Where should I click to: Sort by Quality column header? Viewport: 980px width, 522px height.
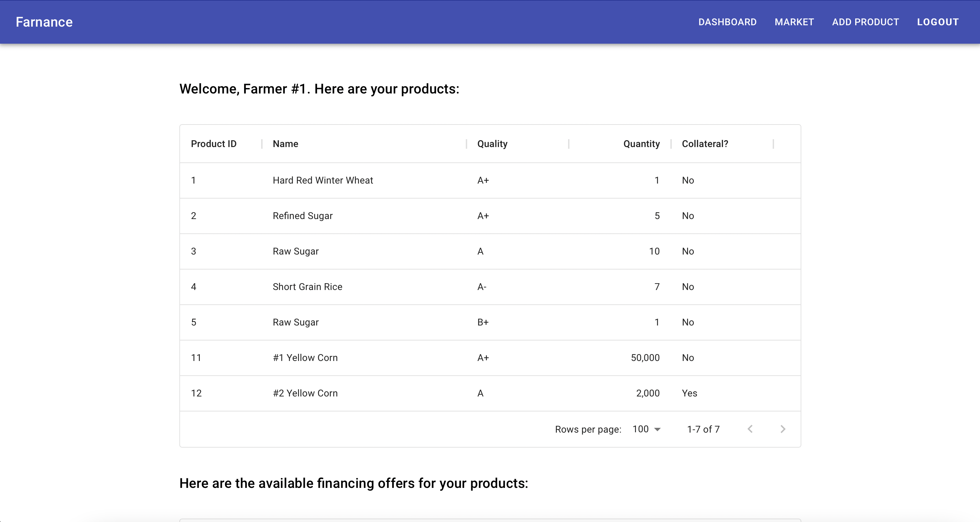click(492, 144)
